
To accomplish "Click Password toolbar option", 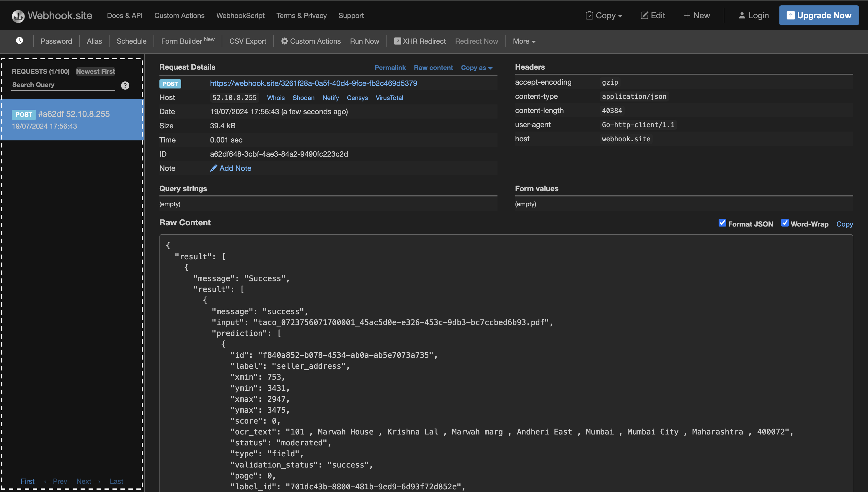I will (x=56, y=41).
